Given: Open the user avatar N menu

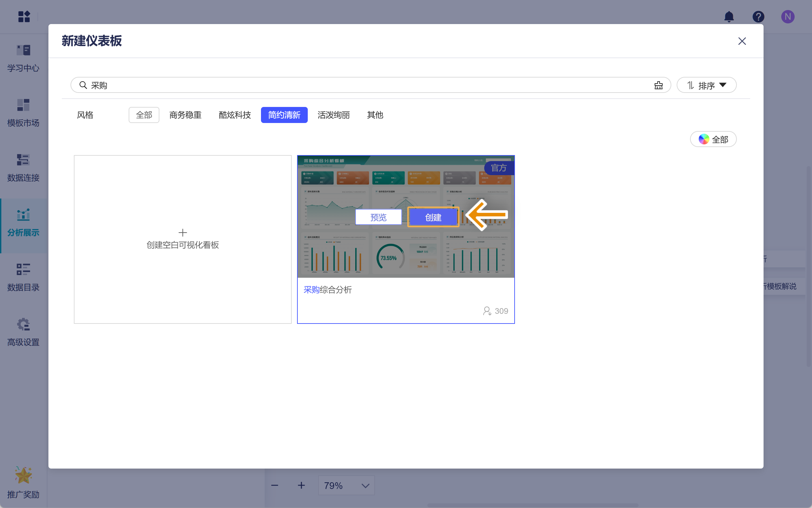Looking at the screenshot, I should pyautogui.click(x=788, y=16).
